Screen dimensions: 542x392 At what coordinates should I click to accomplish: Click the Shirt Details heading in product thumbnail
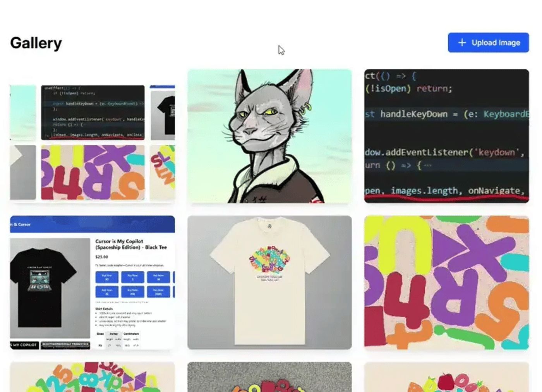[104, 309]
